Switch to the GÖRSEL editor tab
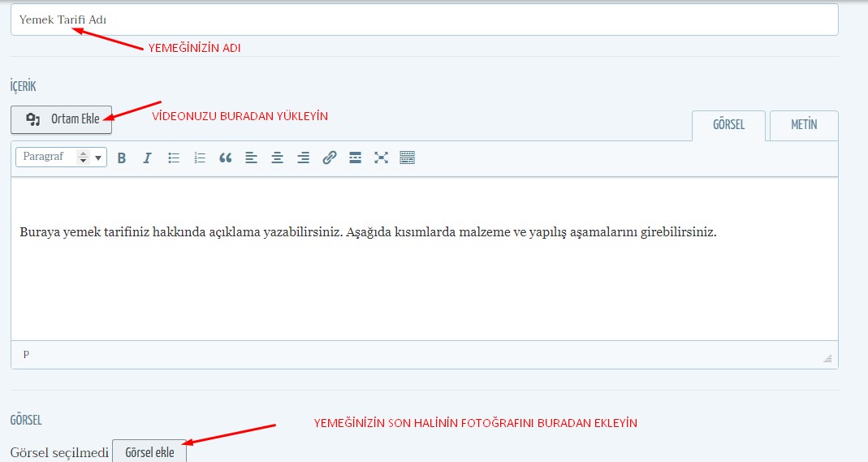Viewport: 868px width, 462px height. [728, 125]
